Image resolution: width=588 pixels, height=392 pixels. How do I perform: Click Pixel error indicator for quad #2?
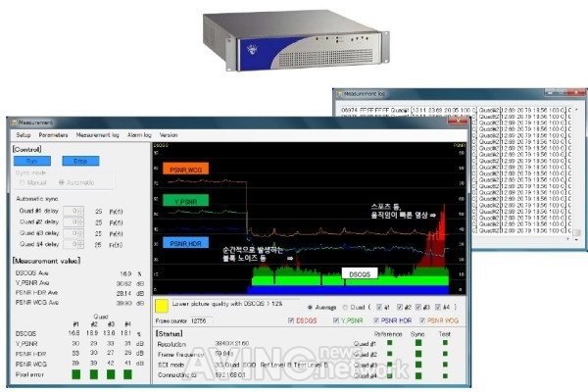[94, 374]
